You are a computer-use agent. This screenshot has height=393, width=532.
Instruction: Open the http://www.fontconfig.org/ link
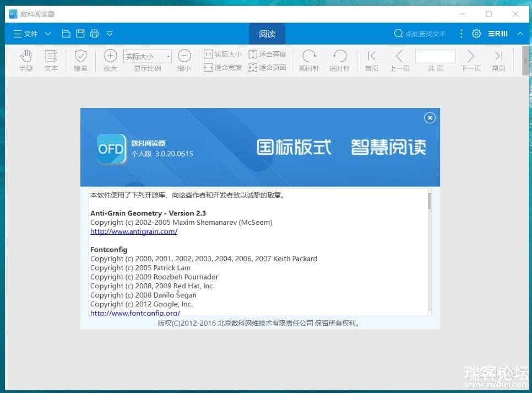(x=135, y=313)
